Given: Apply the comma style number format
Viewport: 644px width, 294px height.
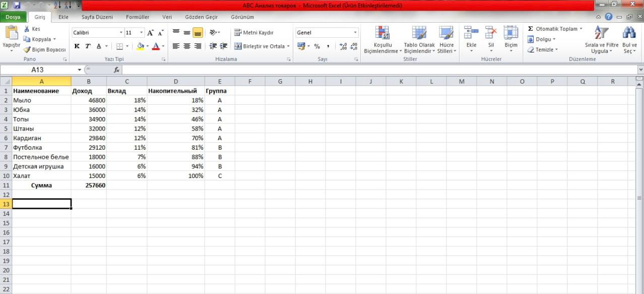Looking at the screenshot, I should 328,46.
